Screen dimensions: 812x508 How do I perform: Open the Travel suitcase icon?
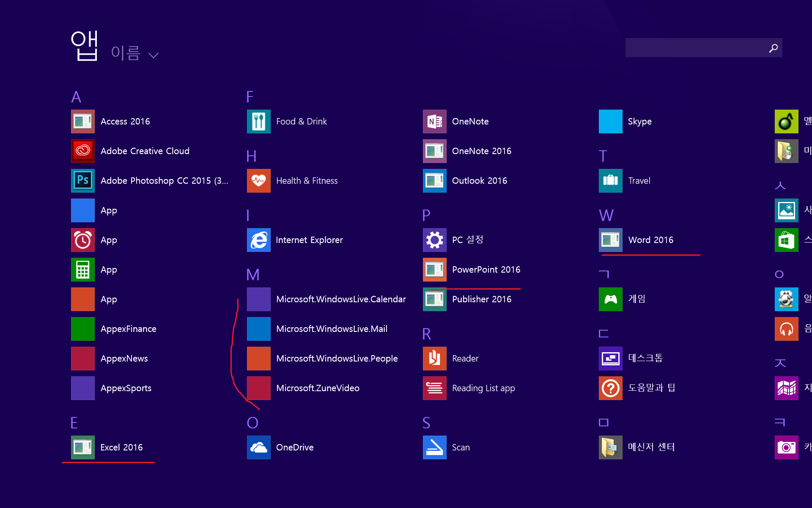(x=611, y=181)
